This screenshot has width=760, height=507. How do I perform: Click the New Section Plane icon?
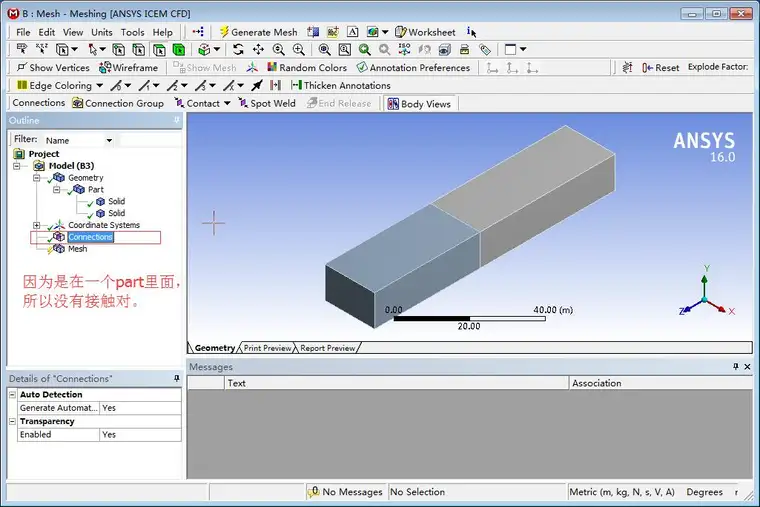313,32
